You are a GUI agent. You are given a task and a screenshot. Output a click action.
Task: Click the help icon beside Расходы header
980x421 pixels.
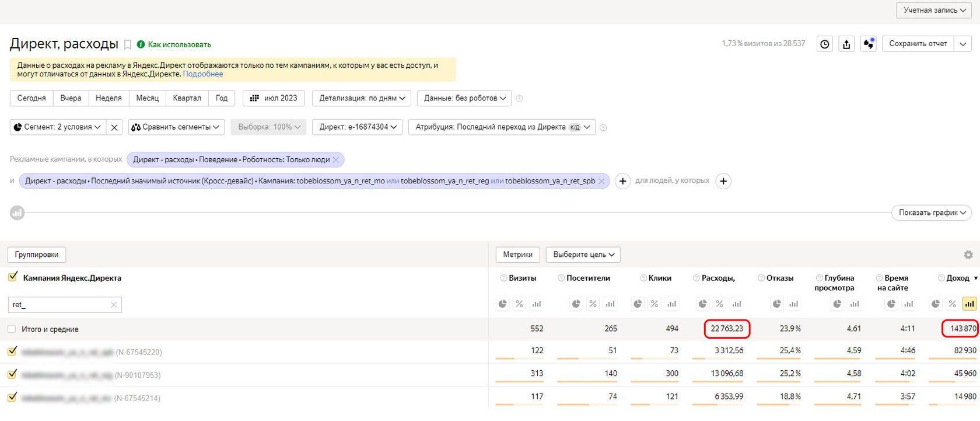(696, 279)
